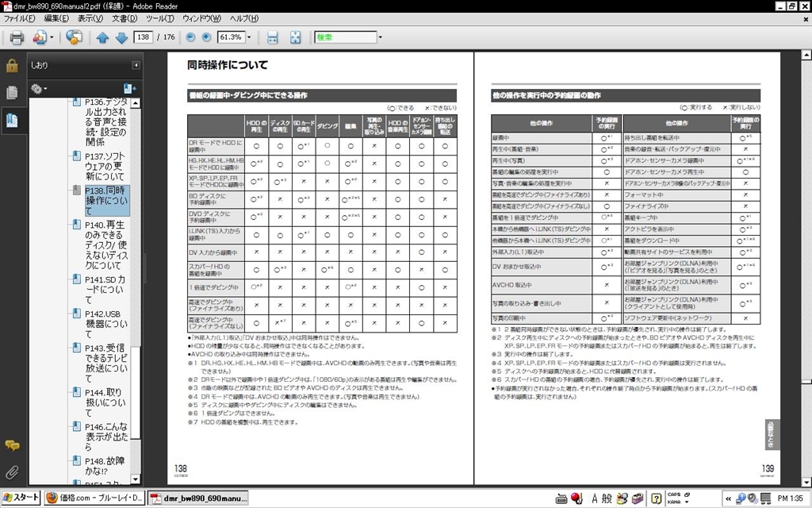The image size is (812, 508).
Task: Open the ヘルプ(H) menu
Action: [244, 18]
